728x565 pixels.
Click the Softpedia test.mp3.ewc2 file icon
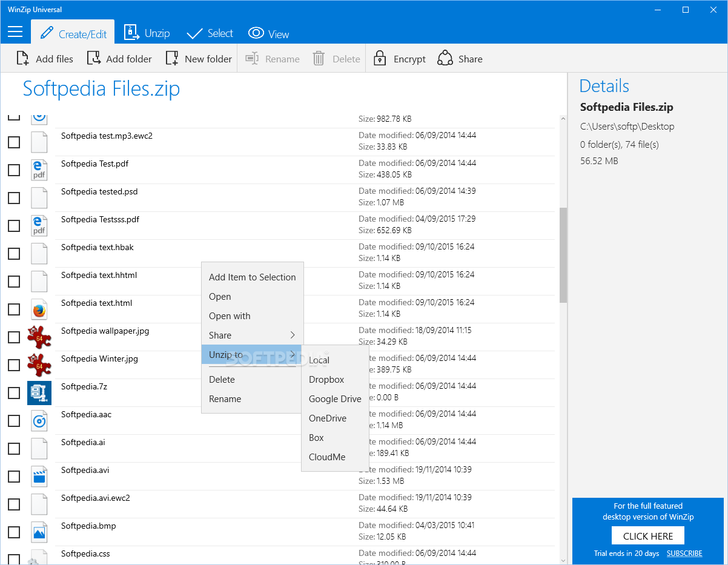[39, 142]
